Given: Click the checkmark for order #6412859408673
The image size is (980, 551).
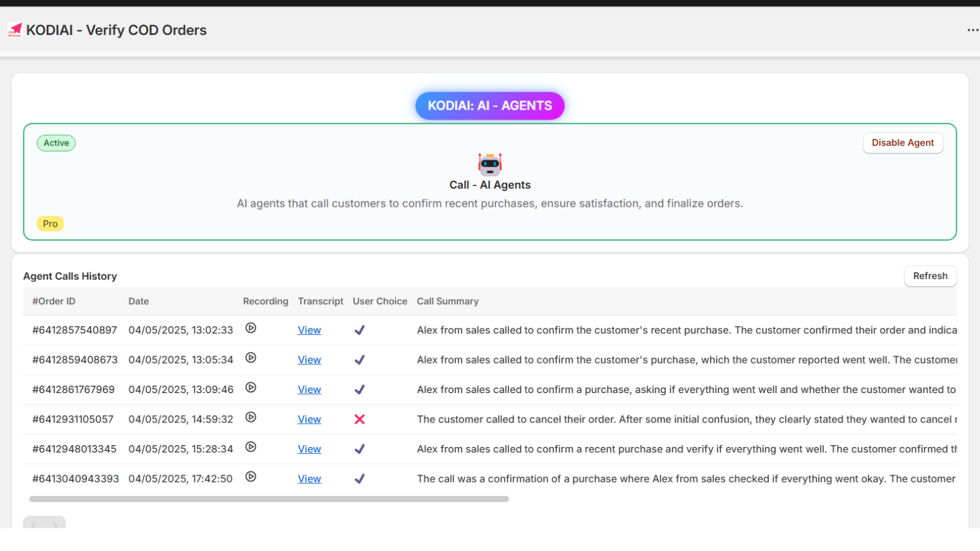Looking at the screenshot, I should [360, 360].
